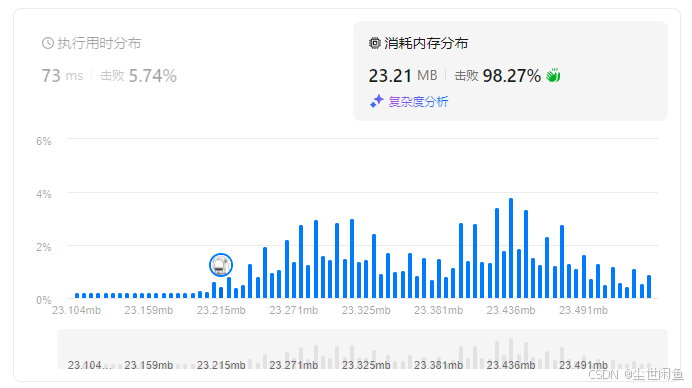The height and width of the screenshot is (388, 692).
Task: Click the 23.104mb x-axis label
Action: click(76, 310)
